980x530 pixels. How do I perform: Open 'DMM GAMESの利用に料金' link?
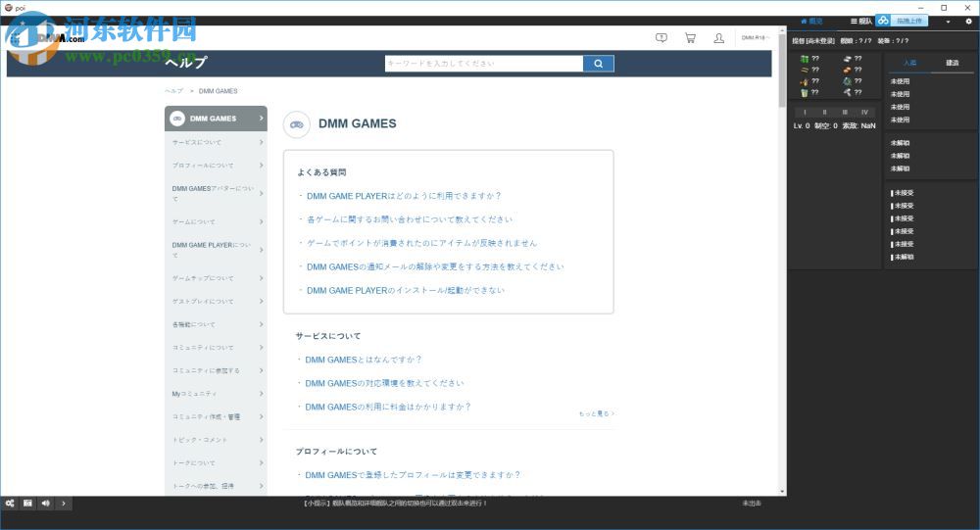(x=387, y=407)
